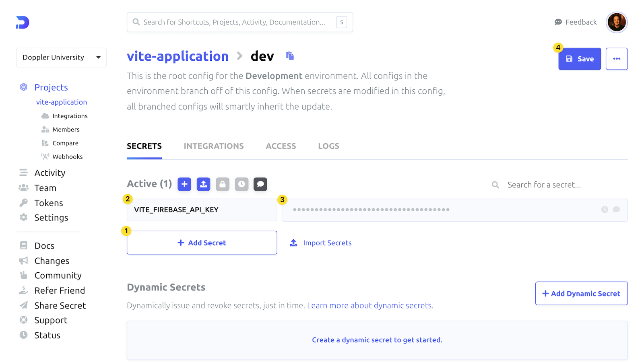Click the blue upload icon next to Active
This screenshot has height=362, width=644.
pyautogui.click(x=203, y=184)
